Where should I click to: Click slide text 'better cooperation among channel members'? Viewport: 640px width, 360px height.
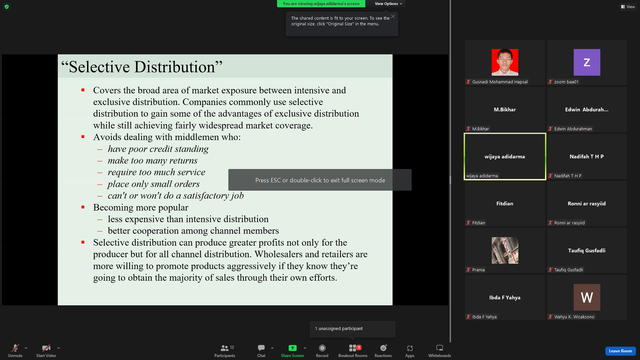pos(193,231)
